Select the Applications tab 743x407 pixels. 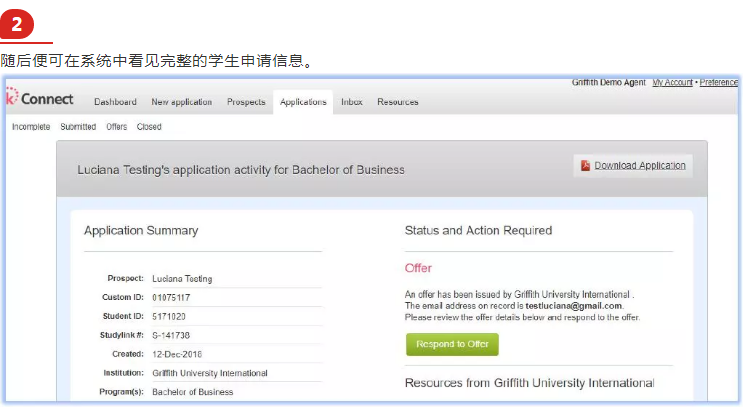click(x=303, y=102)
